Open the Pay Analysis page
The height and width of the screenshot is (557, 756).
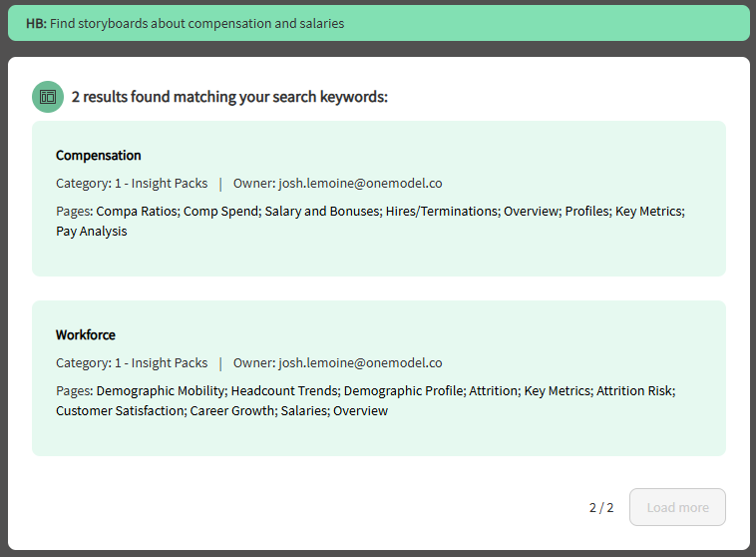(x=92, y=232)
